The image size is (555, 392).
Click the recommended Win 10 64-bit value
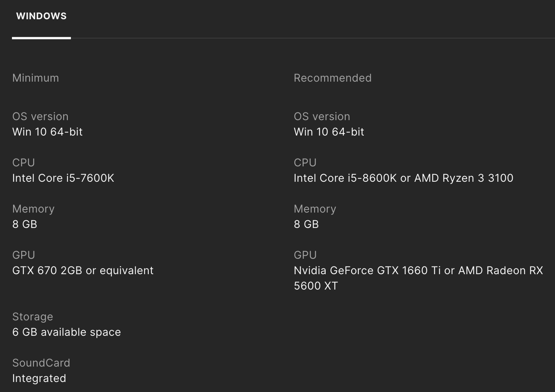(x=329, y=132)
